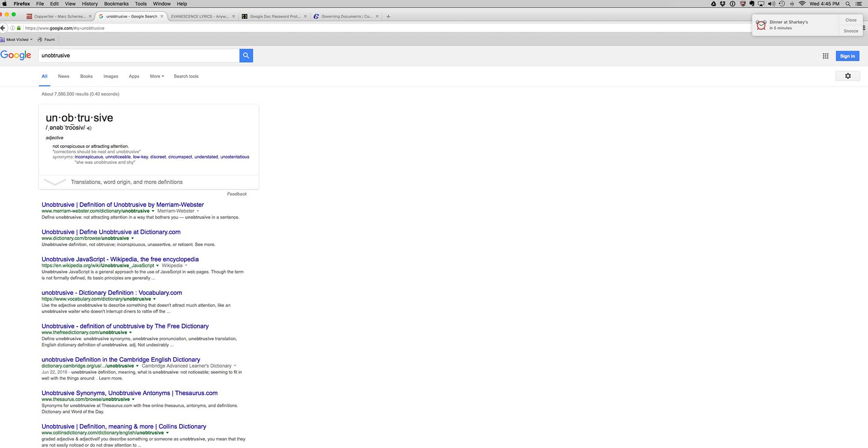Open a new tab with the plus icon
This screenshot has width=868, height=448.
[388, 16]
